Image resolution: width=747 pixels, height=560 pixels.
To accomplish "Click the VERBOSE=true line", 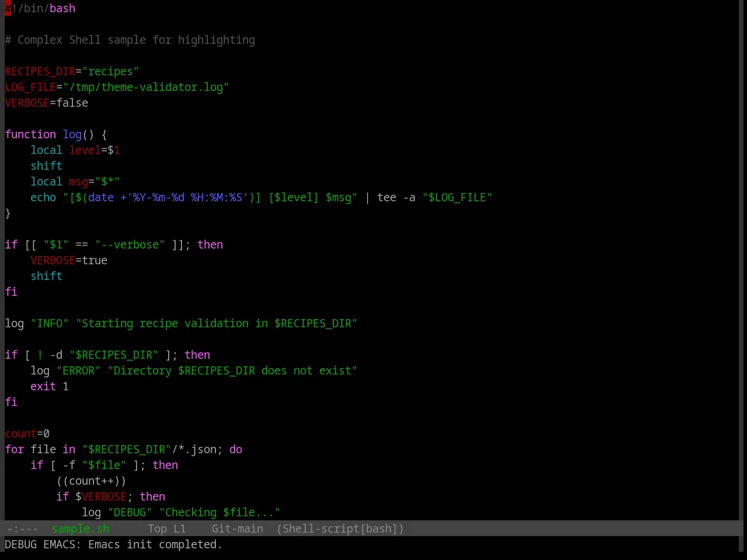I will click(69, 260).
